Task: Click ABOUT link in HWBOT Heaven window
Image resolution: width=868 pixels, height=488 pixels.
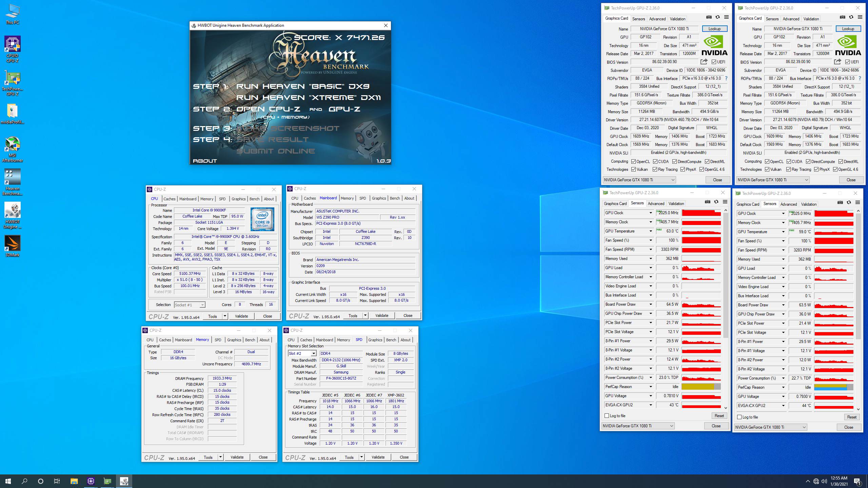Action: (x=205, y=161)
